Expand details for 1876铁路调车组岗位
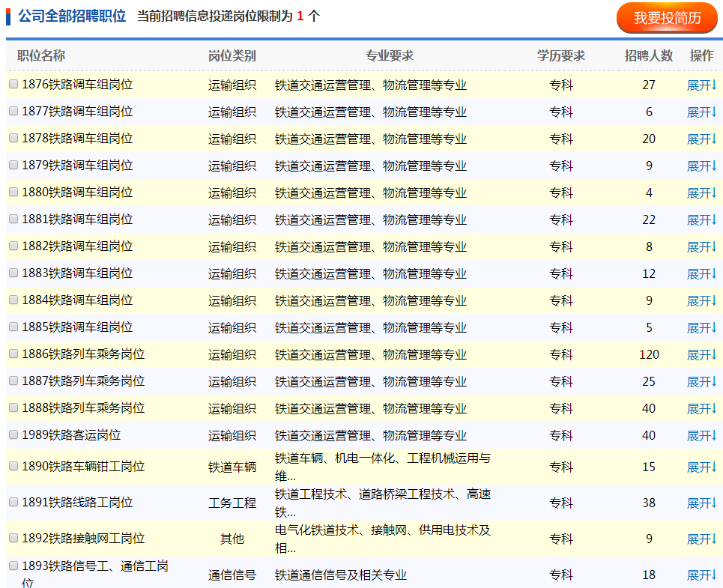 (702, 85)
